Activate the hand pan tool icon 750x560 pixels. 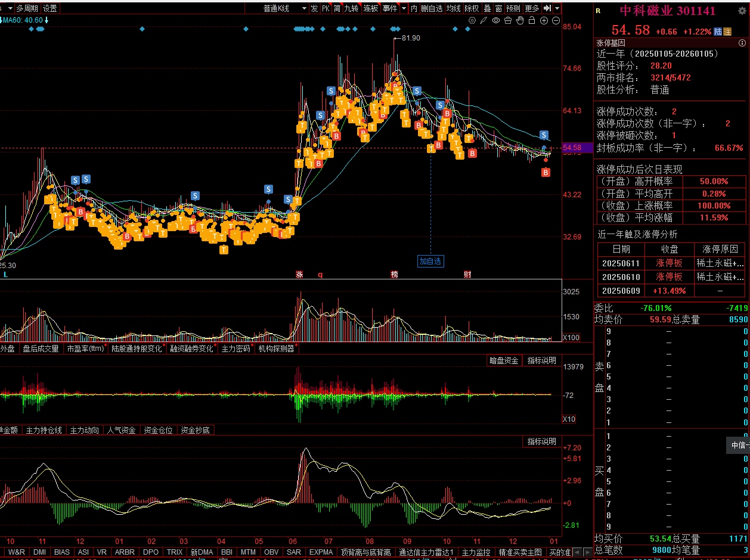point(520,20)
